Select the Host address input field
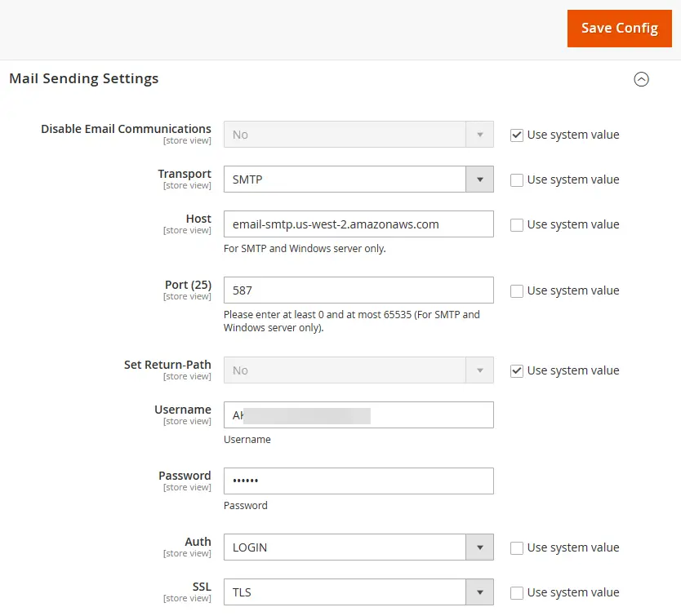This screenshot has width=681, height=616. (358, 224)
